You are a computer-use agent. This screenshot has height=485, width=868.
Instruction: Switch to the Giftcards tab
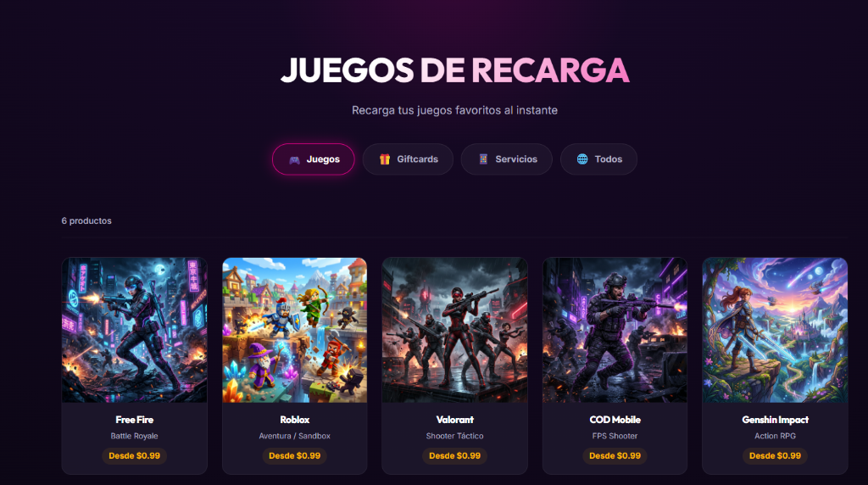click(408, 159)
